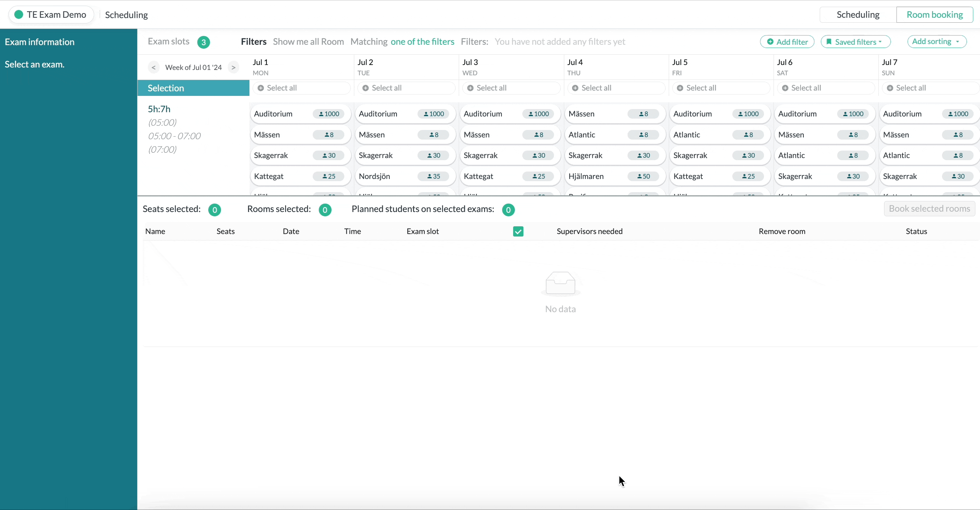
Task: Click the No data empty inbox icon
Action: 560,283
